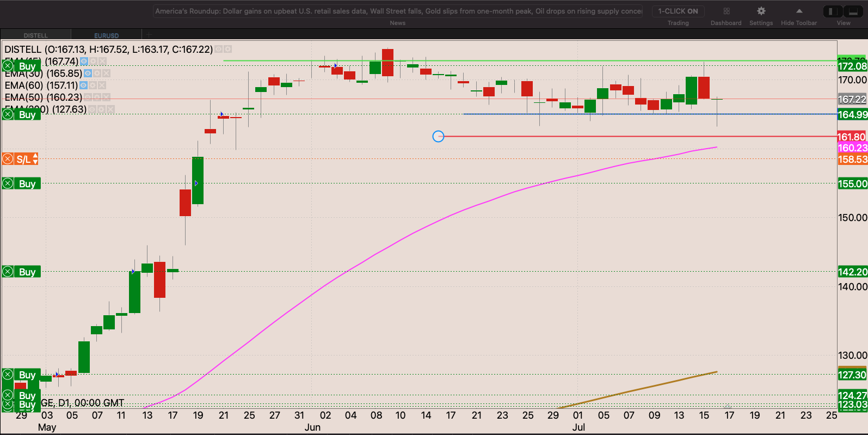Screen dimensions: 868x435
Task: Remove the EMA(200) indicator with its X
Action: tap(110, 109)
